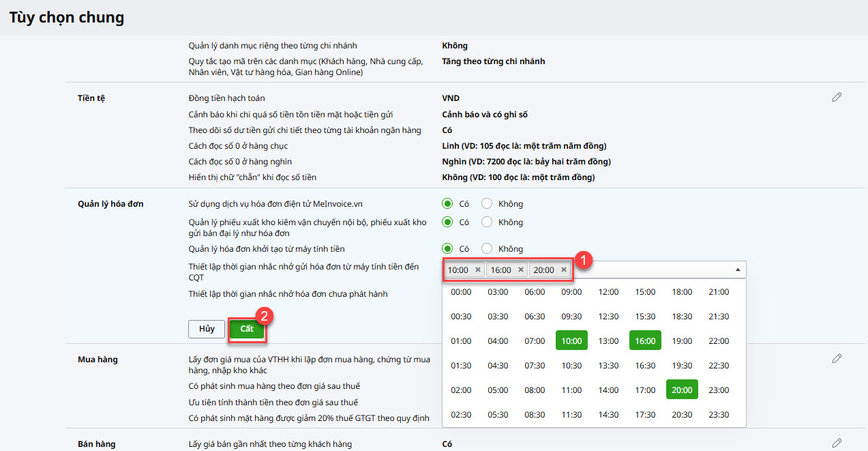Remove the 16:00 time tag
Screen dimensions: 868x451
[521, 270]
